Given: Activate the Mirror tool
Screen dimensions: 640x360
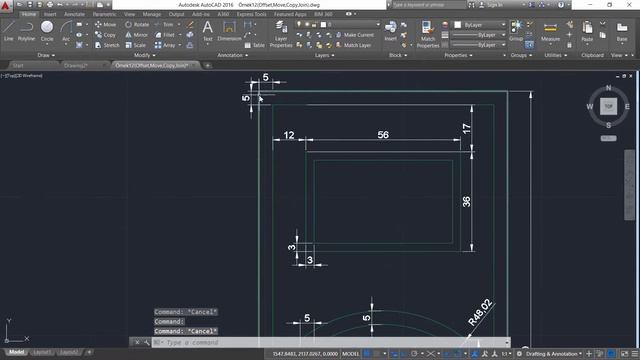Looking at the screenshot, I should coord(136,35).
